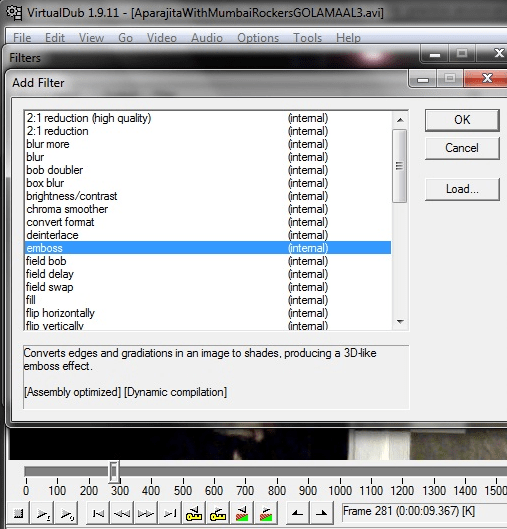The image size is (507, 529).
Task: Go to next keyframe (yellow key icon)
Action: (218, 513)
